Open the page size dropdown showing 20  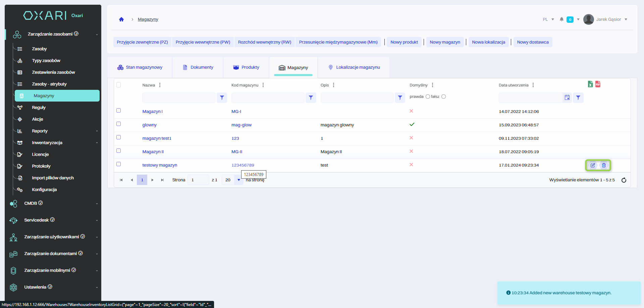pos(238,180)
